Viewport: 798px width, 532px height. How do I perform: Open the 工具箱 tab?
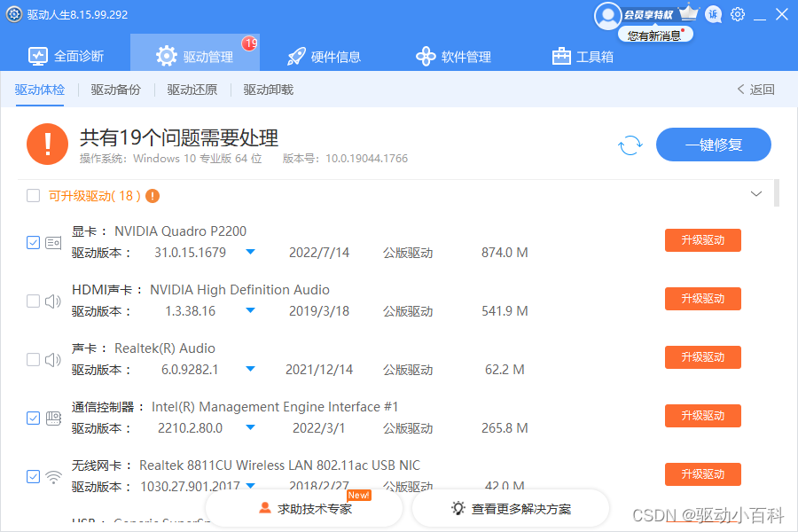[x=583, y=57]
